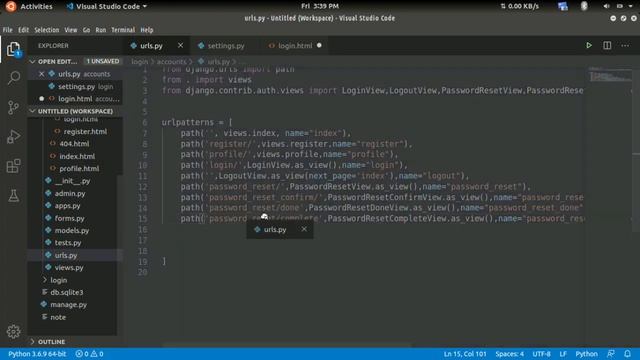Open the notifications bell in status bar
This screenshot has height=360, width=640.
(627, 353)
